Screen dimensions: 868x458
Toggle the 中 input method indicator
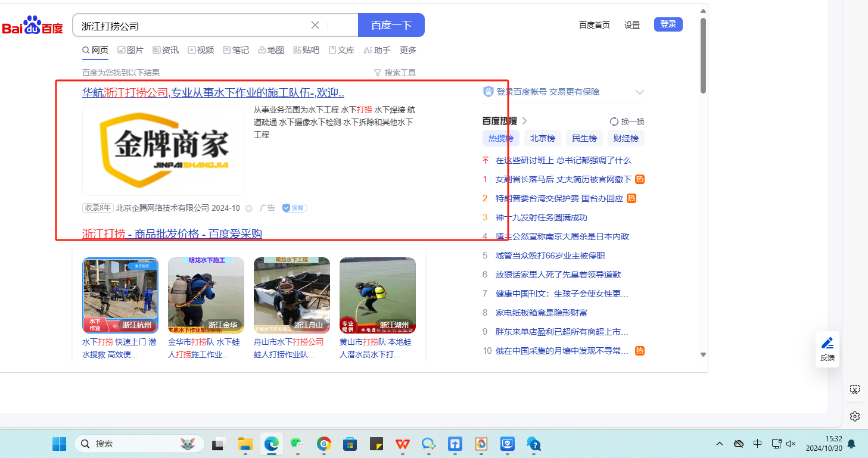click(x=758, y=444)
